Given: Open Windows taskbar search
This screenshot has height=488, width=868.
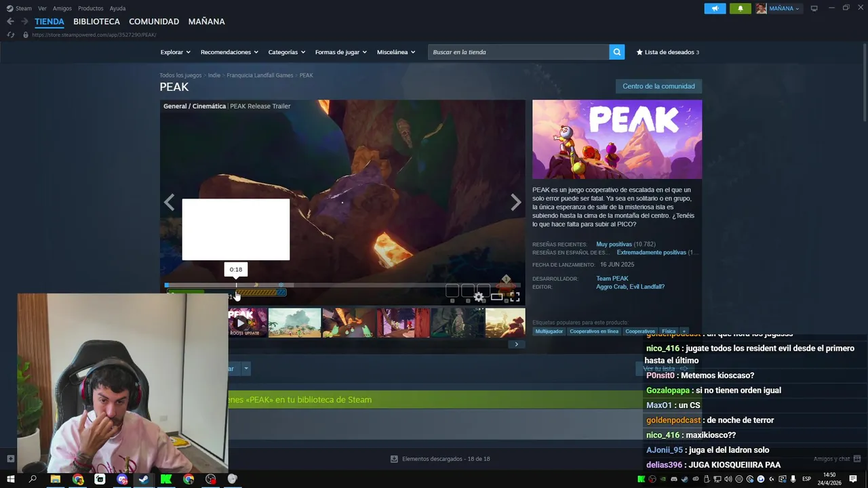Looking at the screenshot, I should pyautogui.click(x=33, y=479).
